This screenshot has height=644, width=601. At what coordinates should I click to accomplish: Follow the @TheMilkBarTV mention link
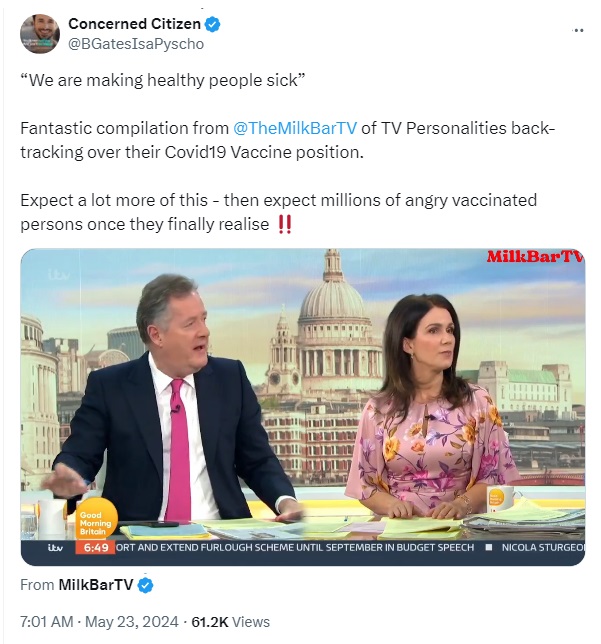(x=295, y=128)
